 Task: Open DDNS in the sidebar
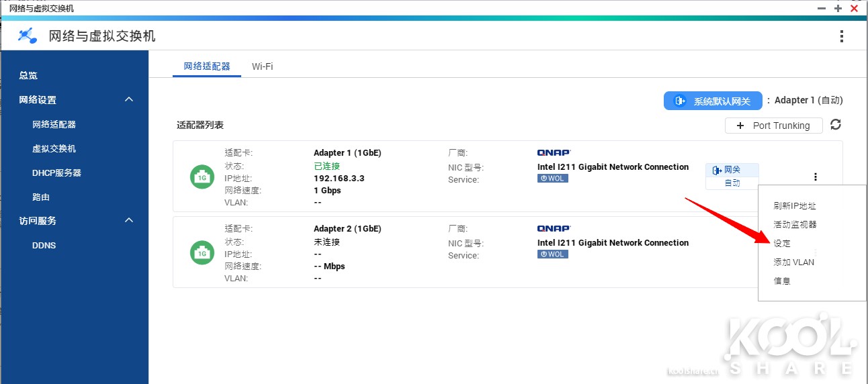[44, 246]
